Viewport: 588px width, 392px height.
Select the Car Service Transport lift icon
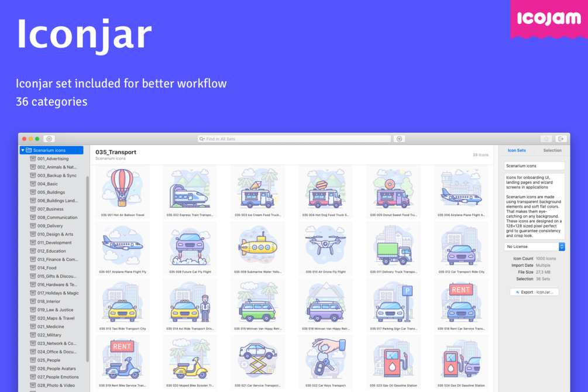point(258,362)
